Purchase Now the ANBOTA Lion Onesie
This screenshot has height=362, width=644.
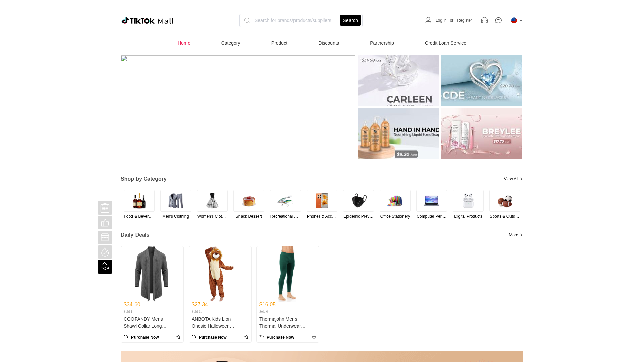click(x=209, y=337)
